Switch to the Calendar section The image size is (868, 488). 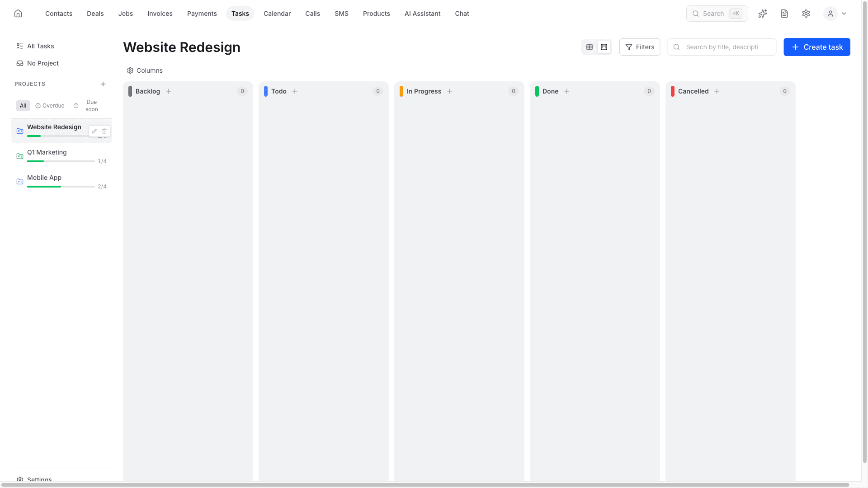[277, 14]
